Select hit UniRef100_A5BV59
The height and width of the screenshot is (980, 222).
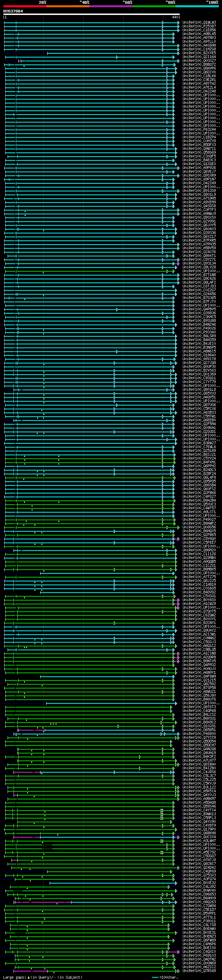199,248
